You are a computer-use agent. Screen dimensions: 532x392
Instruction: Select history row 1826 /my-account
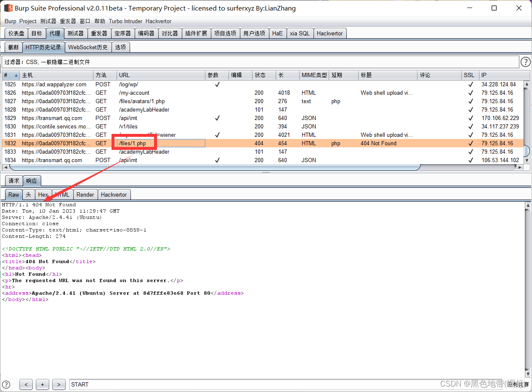point(263,93)
